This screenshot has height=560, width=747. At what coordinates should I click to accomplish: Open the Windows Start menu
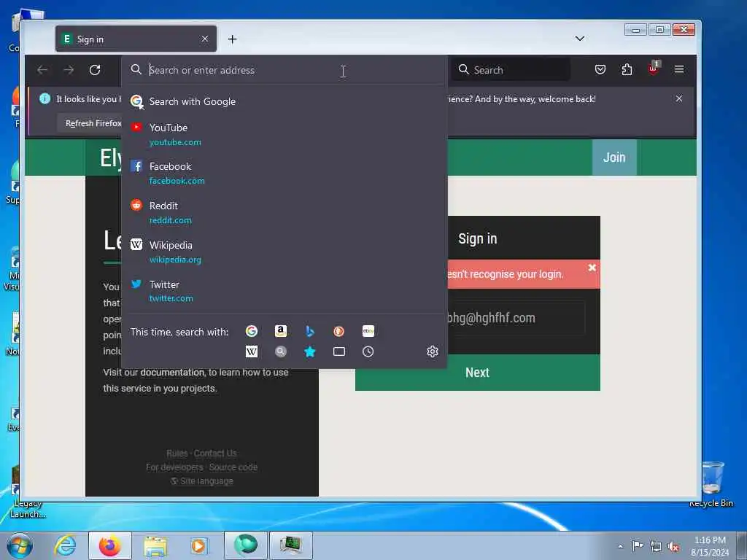tap(20, 545)
